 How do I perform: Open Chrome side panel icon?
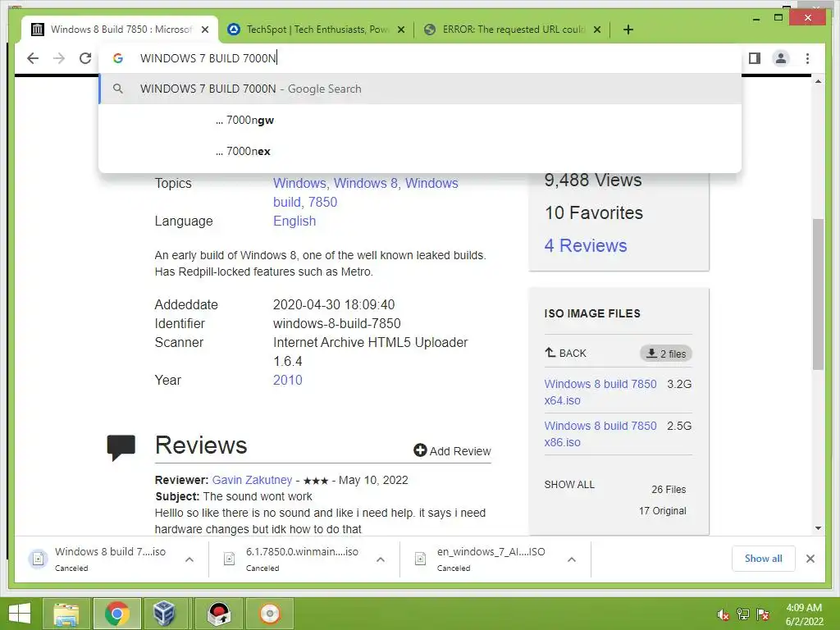pyautogui.click(x=755, y=58)
